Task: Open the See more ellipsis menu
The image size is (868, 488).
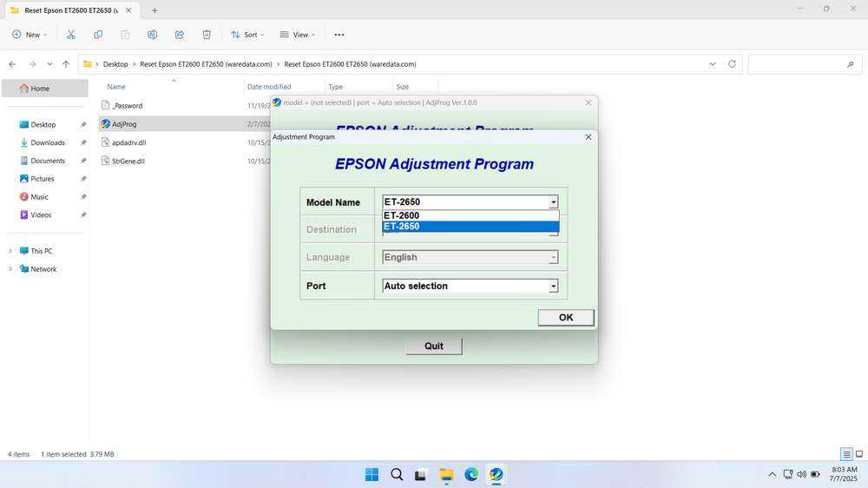Action: (x=339, y=35)
